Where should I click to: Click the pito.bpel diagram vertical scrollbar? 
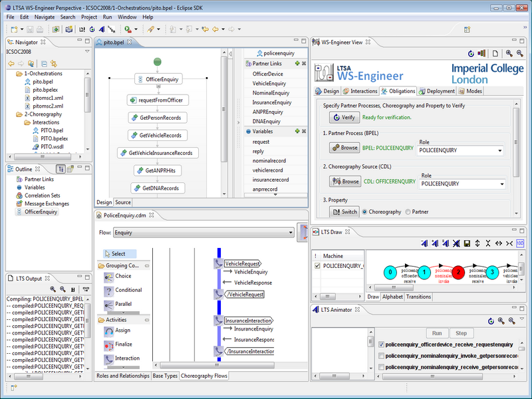point(224,108)
